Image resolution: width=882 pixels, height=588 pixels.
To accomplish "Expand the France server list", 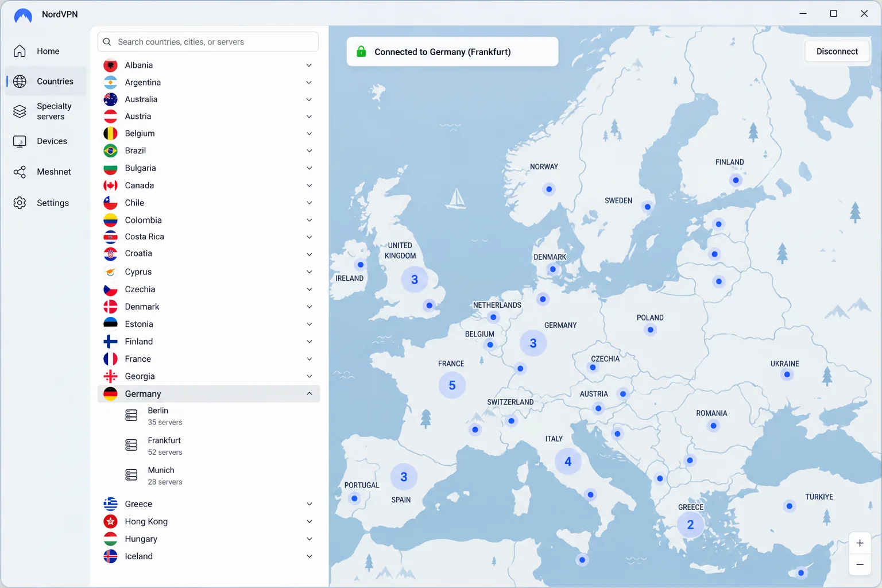I will (x=310, y=359).
